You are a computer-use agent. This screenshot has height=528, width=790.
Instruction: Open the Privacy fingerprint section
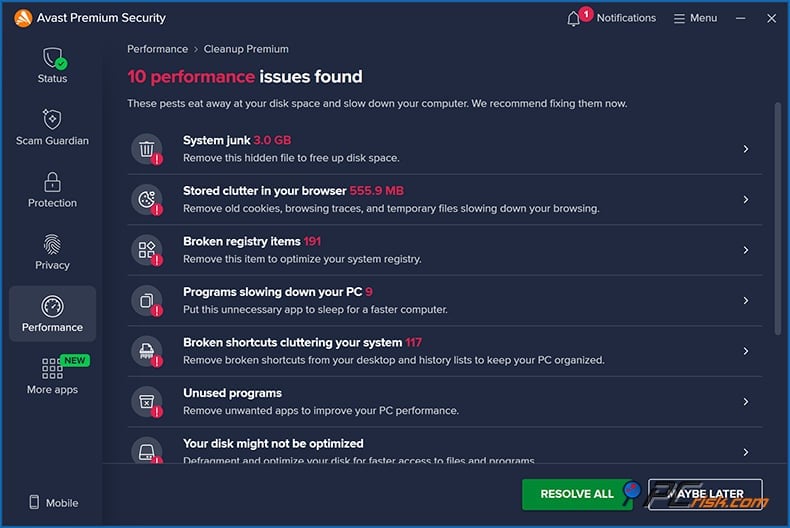coord(52,252)
